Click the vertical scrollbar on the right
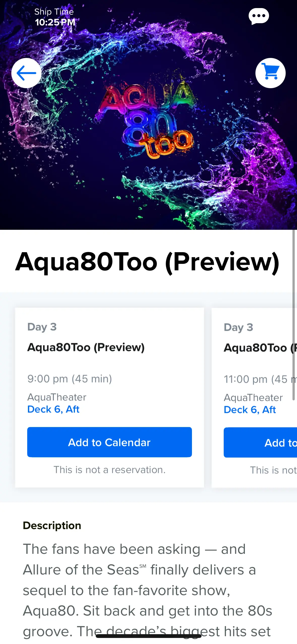297x644 pixels. click(293, 315)
